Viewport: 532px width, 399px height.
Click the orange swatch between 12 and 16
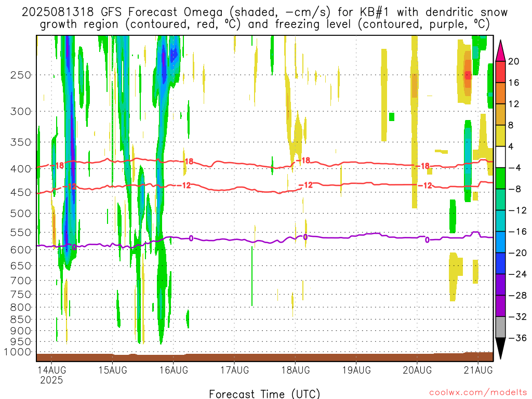click(x=500, y=94)
